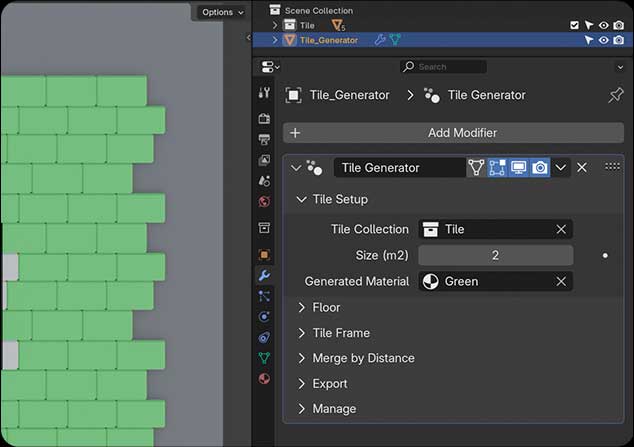Open the Tool properties tab
Screen dimensions: 634x447
pos(264,93)
